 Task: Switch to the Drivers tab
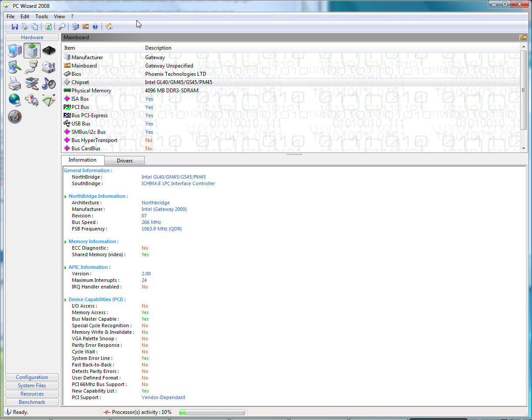pos(125,161)
